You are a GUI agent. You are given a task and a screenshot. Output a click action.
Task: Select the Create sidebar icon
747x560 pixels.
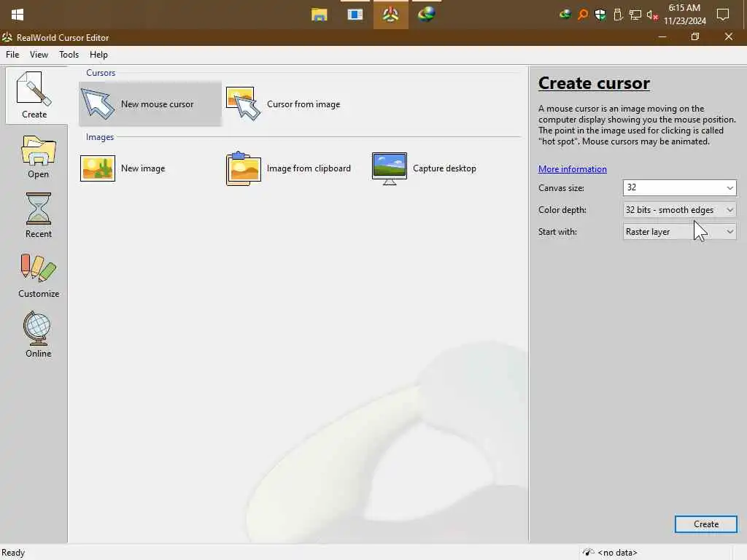point(34,88)
